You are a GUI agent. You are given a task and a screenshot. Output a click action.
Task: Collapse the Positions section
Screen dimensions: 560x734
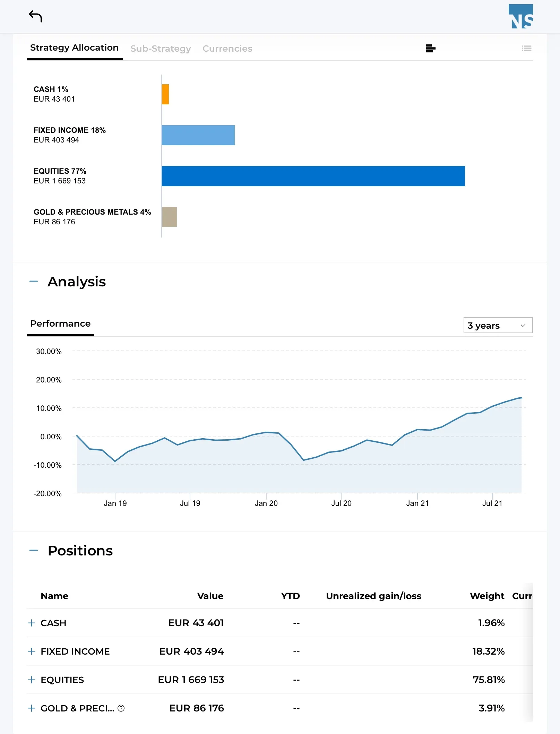(34, 551)
